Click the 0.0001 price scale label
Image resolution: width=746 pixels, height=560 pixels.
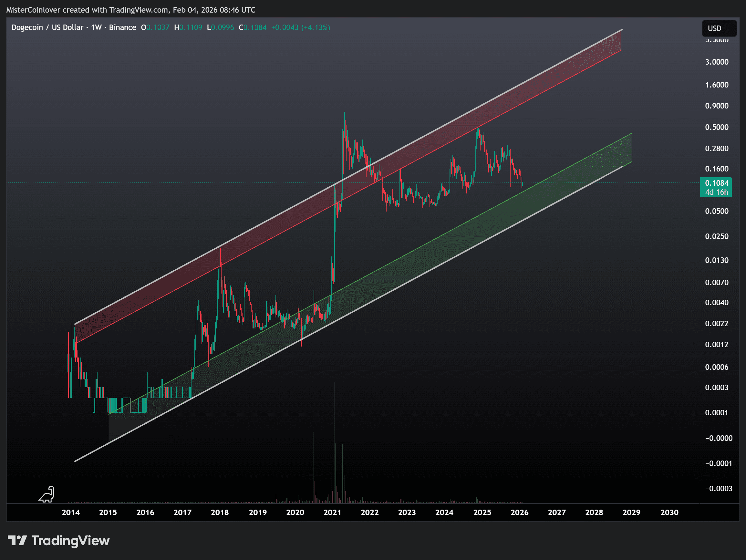716,413
